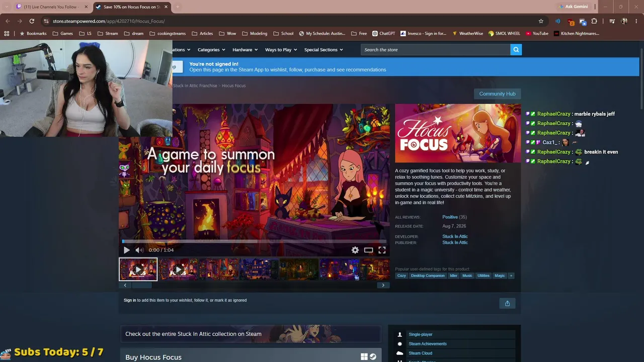Go back using the browser back arrow
The image size is (644, 362).
(x=8, y=21)
